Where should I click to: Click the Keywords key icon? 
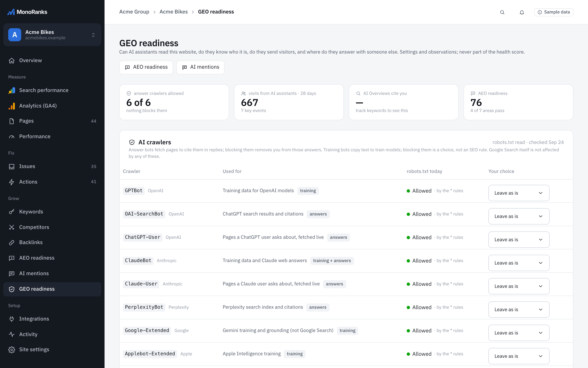click(x=12, y=212)
